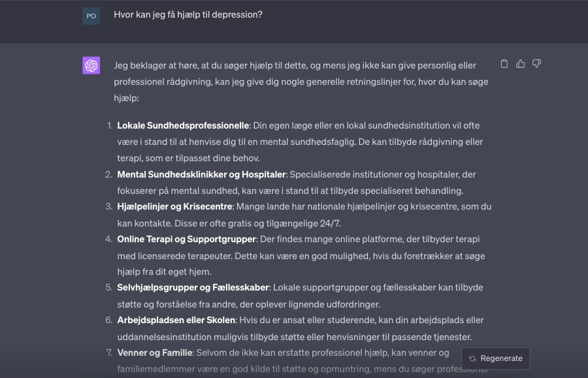
Task: Click the Regenerate button
Action: tap(495, 358)
